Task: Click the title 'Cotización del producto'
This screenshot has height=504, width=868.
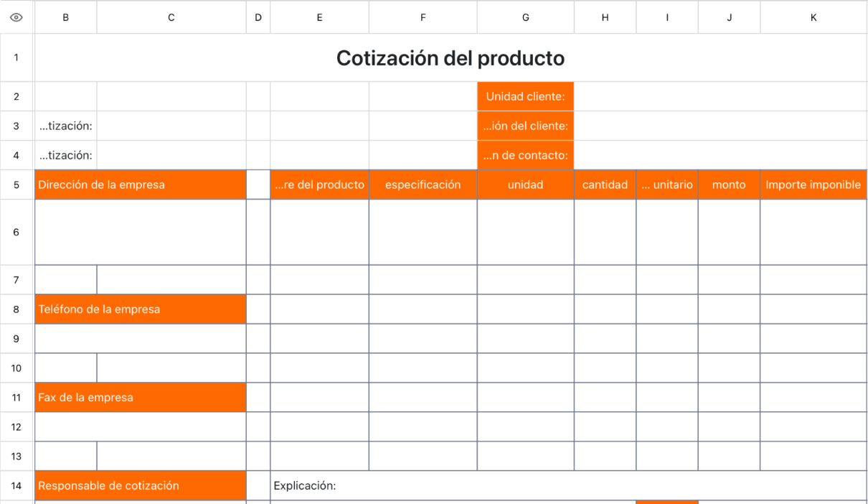Action: point(450,58)
